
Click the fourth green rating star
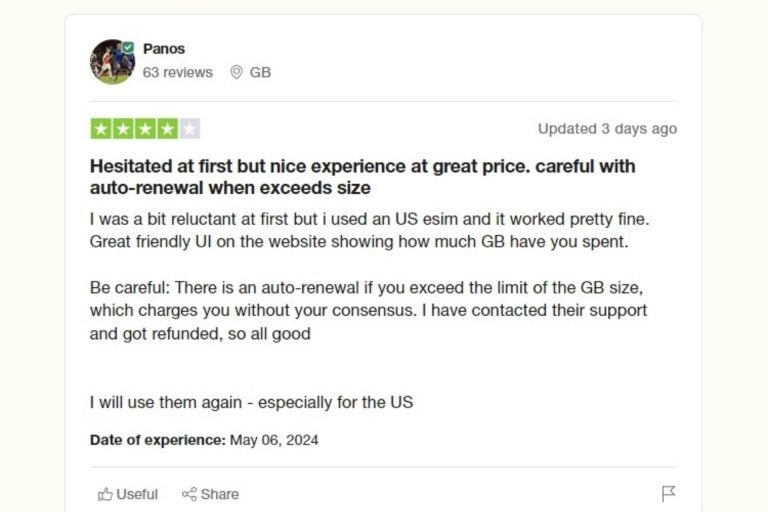pyautogui.click(x=167, y=128)
